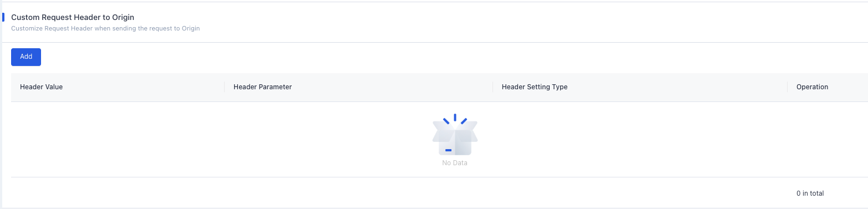Click divider between Header Parameter and Setting Type
Viewport: 868px width, 209px height.
493,87
